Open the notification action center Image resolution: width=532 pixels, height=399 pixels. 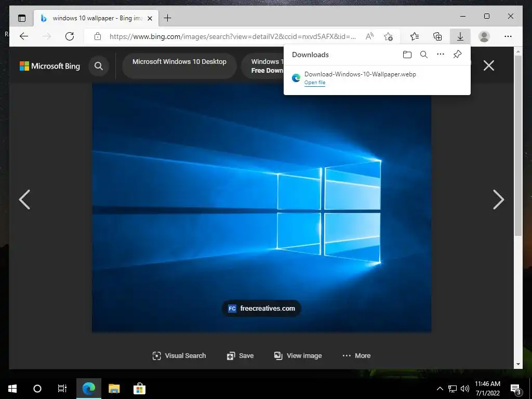515,389
